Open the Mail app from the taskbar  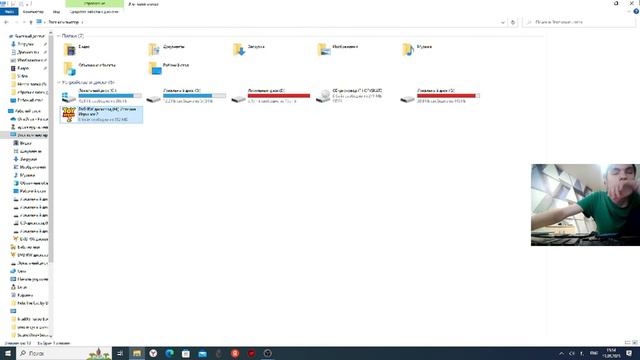pyautogui.click(x=202, y=353)
